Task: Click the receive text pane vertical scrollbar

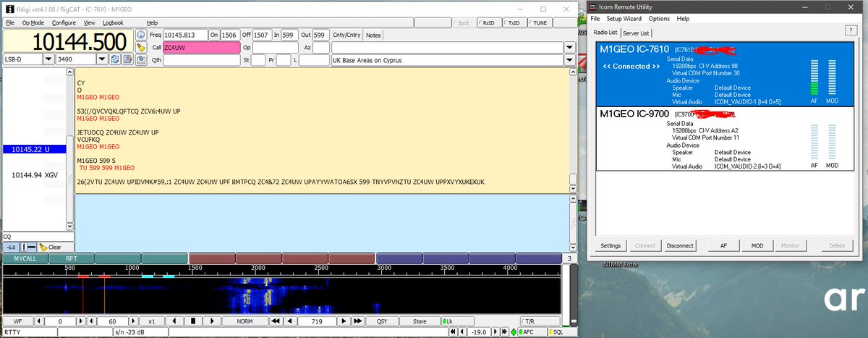Action: 574,130
